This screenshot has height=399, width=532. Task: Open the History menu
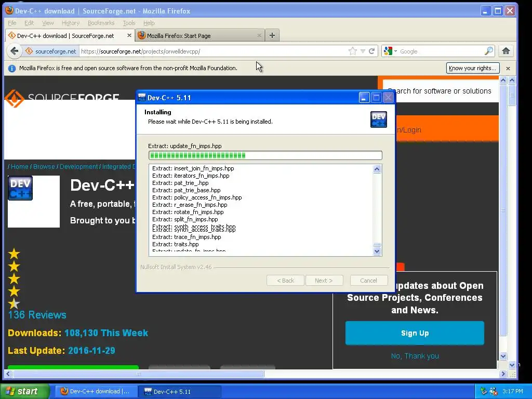coord(71,23)
